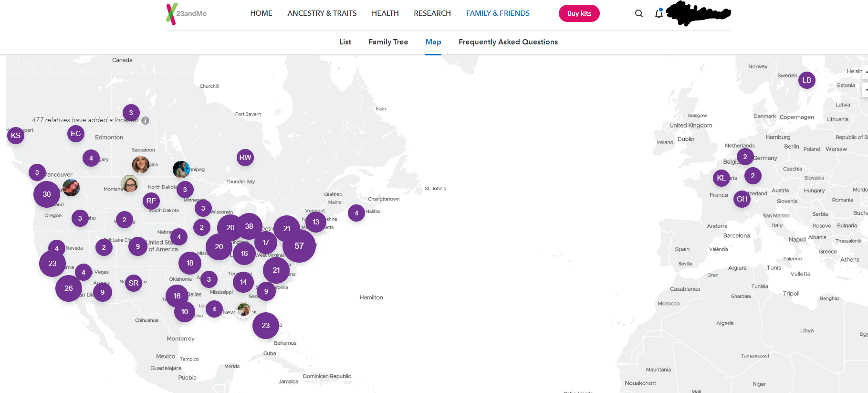Open Family & Friends navigation item
This screenshot has width=868, height=393.
[498, 13]
